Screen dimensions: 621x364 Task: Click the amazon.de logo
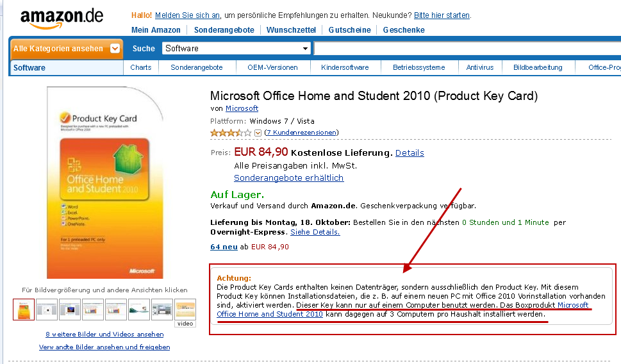(62, 18)
